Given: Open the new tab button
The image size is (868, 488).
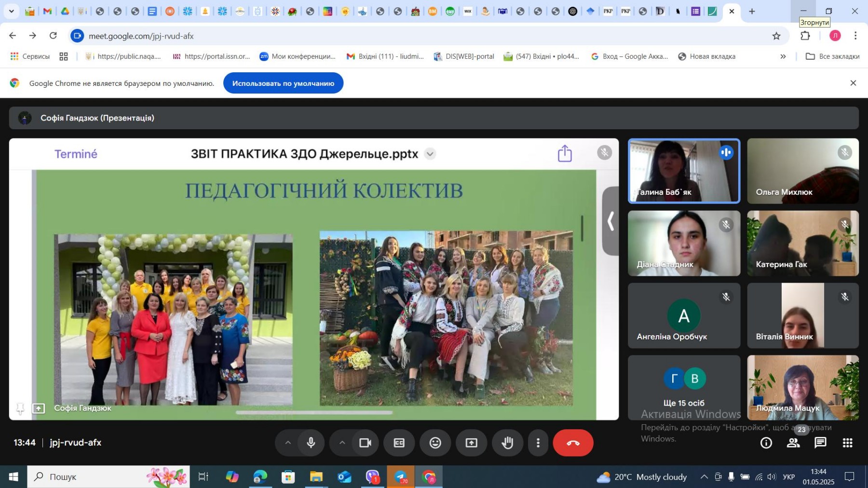Looking at the screenshot, I should (x=752, y=11).
